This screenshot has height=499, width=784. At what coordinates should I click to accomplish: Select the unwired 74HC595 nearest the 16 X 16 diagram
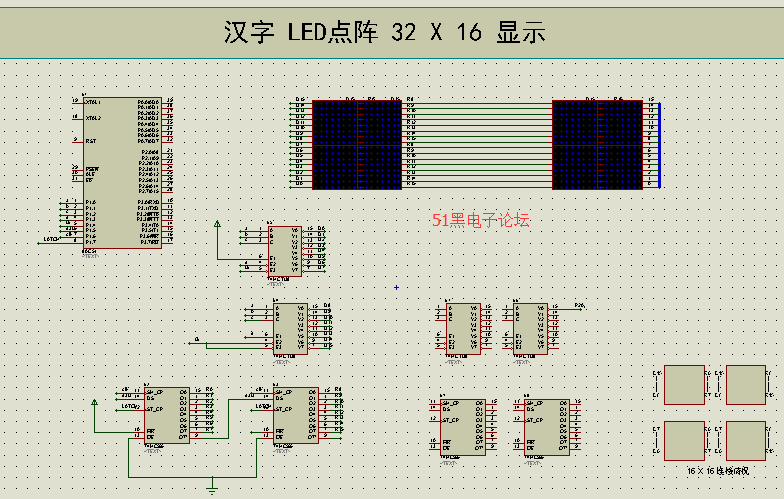point(546,428)
